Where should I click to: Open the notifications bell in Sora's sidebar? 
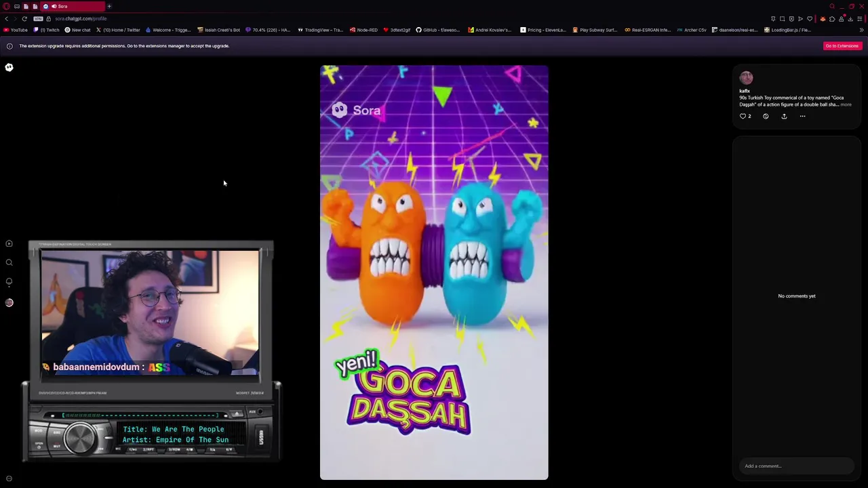(x=9, y=281)
